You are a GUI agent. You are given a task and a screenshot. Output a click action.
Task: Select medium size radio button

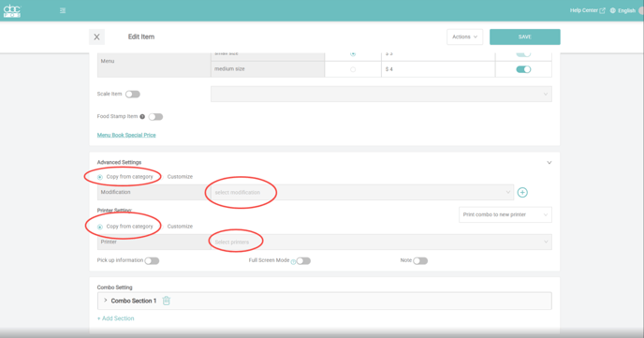click(x=353, y=69)
